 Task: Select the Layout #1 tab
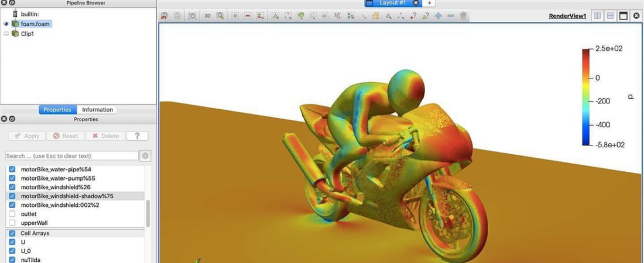pyautogui.click(x=392, y=3)
